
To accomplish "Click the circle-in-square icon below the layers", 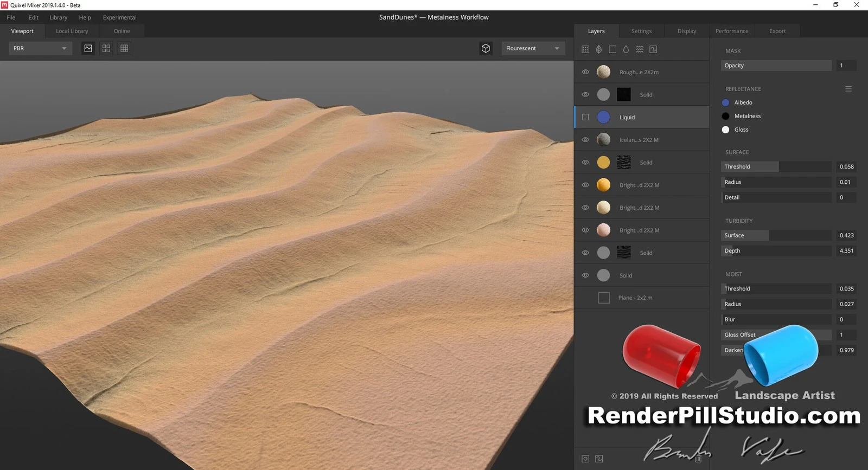I will pyautogui.click(x=585, y=459).
